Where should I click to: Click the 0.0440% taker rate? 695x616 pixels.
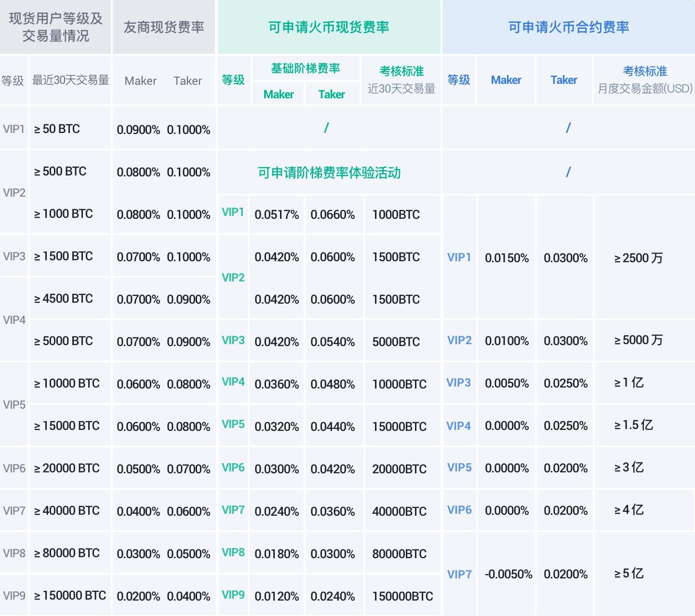333,427
